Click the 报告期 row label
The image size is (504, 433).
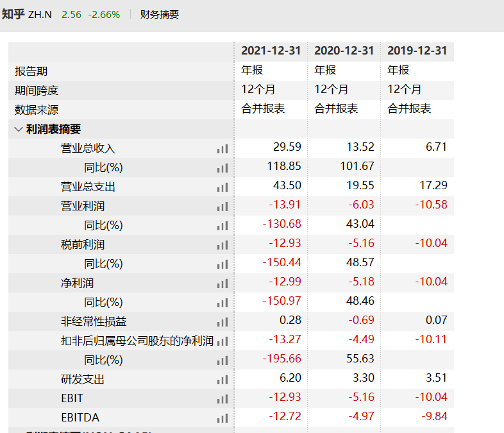(31, 71)
